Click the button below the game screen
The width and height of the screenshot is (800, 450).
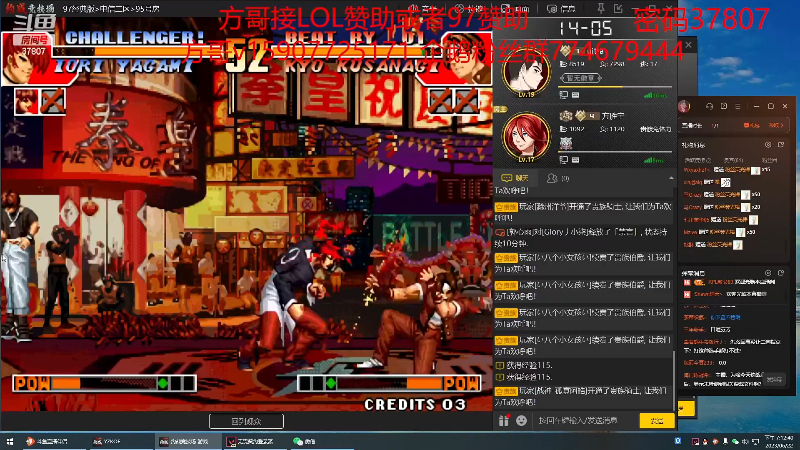coord(246,421)
